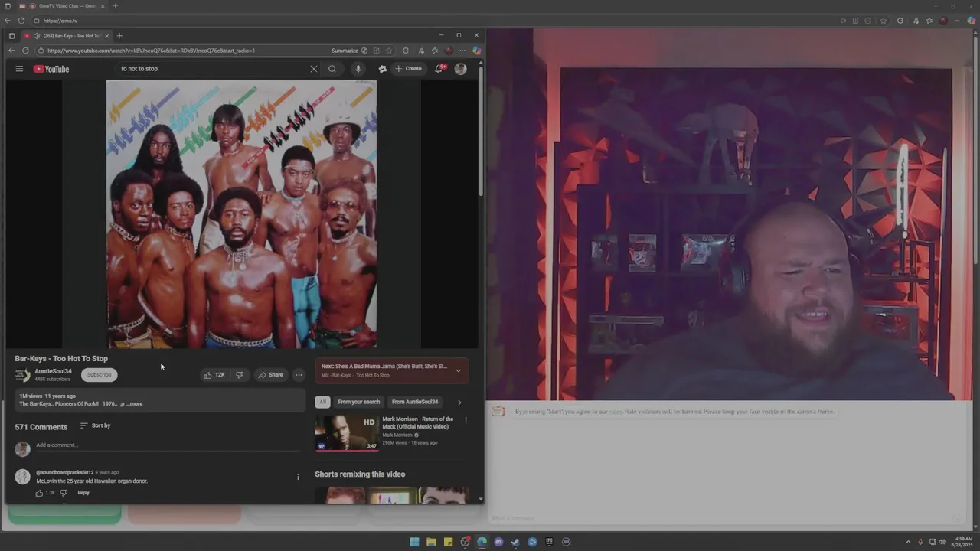Reload the OmeTV page
Screen dimensions: 980x551
21,21
